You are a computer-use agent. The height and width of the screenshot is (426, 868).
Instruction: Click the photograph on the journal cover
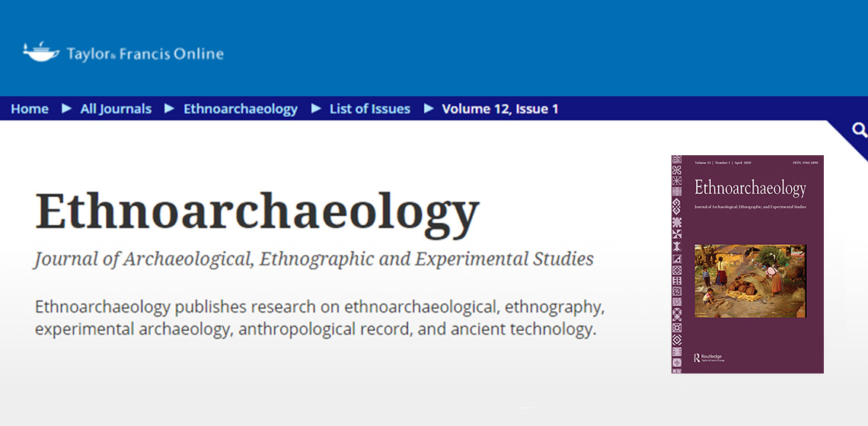[x=750, y=281]
